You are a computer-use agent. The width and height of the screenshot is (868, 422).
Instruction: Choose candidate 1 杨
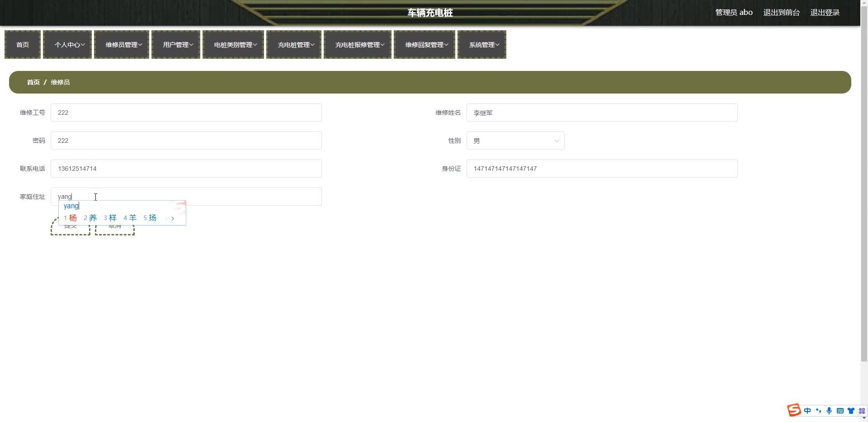(71, 218)
